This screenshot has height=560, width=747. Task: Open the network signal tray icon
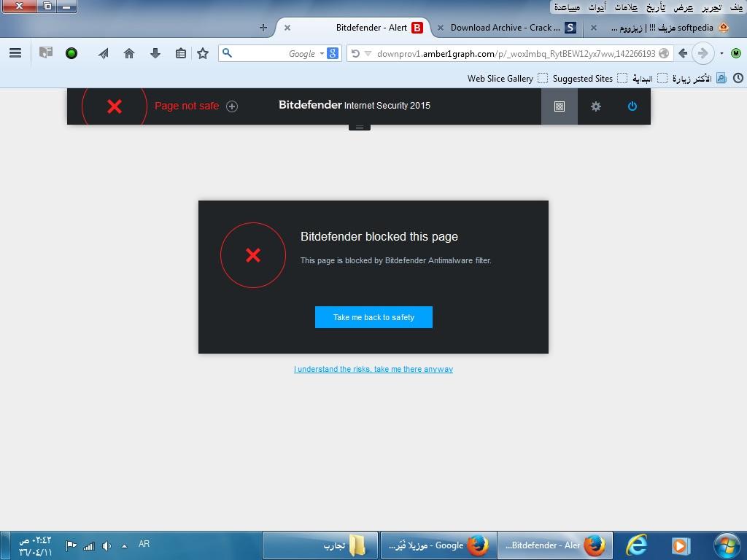pos(89,545)
